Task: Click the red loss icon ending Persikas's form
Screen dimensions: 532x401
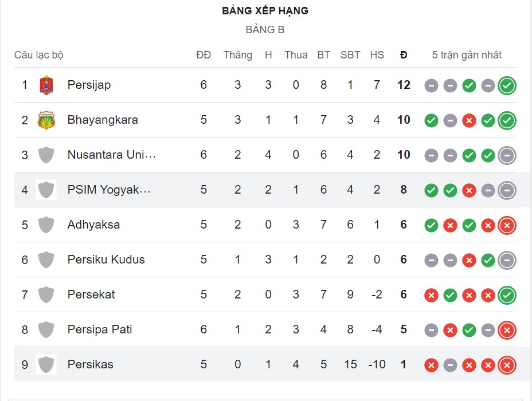Action: click(506, 364)
